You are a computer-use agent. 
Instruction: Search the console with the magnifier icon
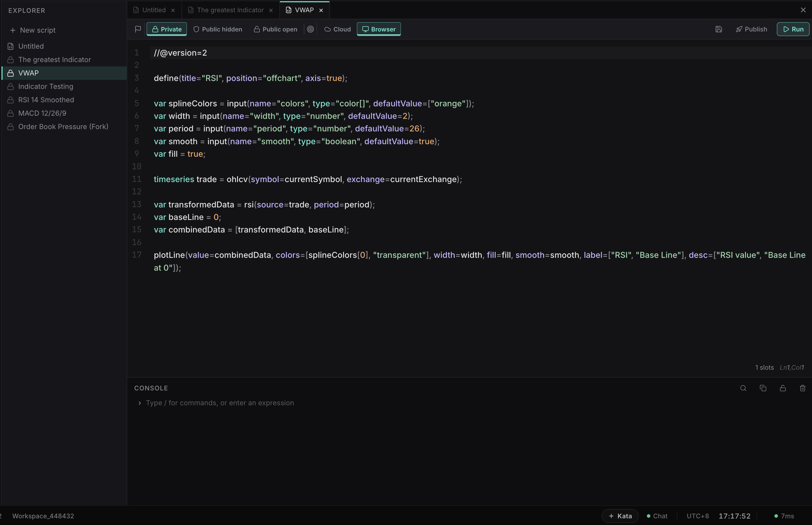coord(743,388)
